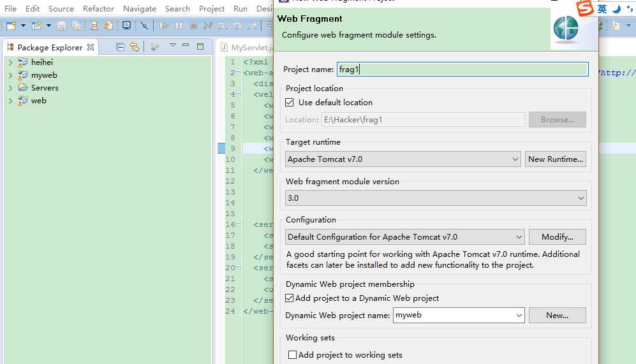Viewport: 636px width, 364px height.
Task: Click the Save icon in Eclipse toolbar
Action: (61, 25)
